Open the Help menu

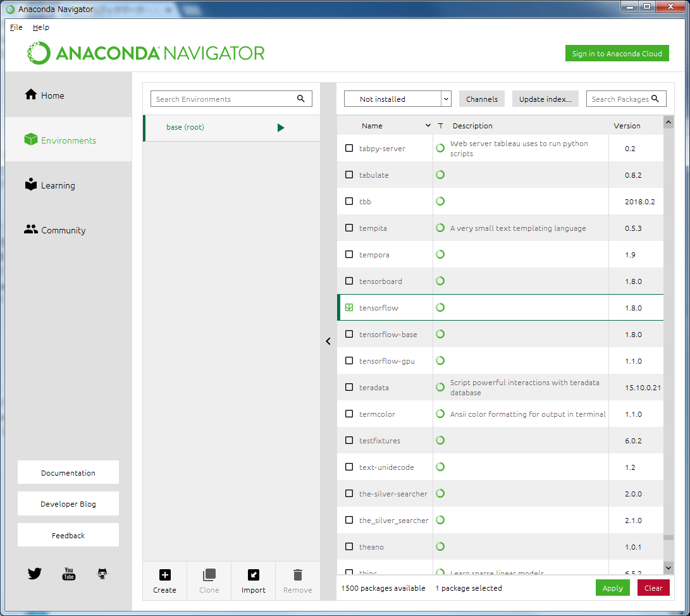(x=41, y=27)
